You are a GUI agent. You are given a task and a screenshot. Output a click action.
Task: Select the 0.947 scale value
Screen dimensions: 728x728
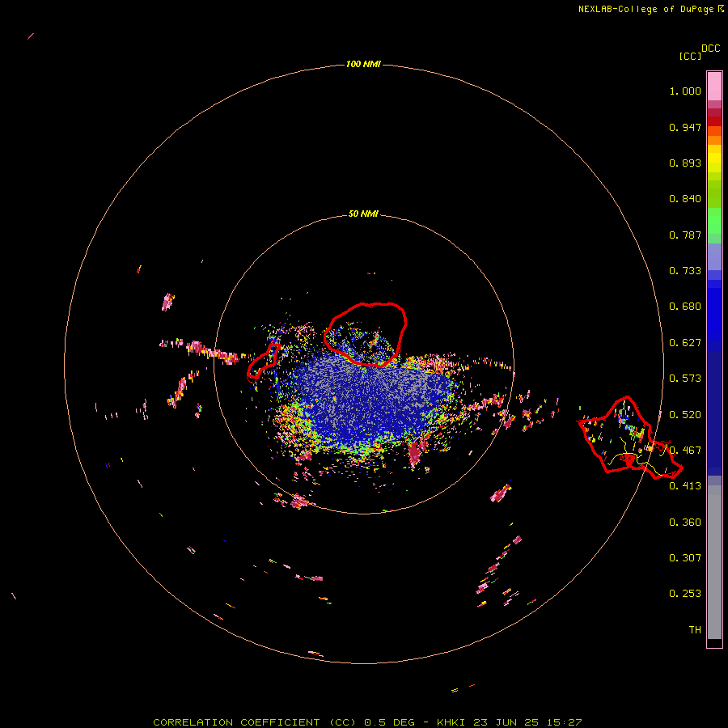[685, 127]
